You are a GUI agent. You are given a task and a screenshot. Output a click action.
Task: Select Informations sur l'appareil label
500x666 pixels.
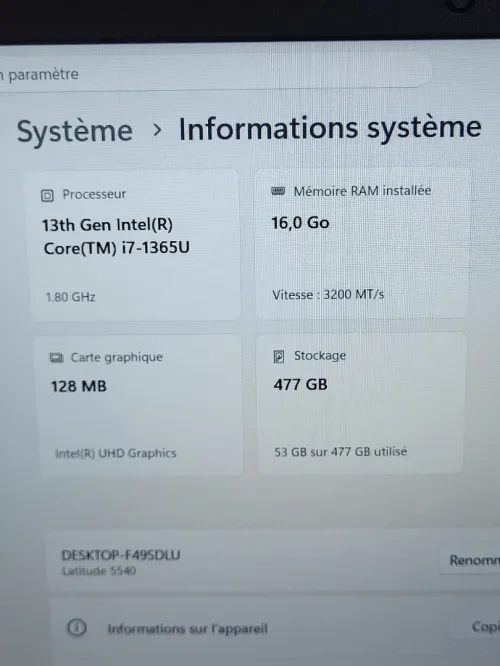coord(187,629)
